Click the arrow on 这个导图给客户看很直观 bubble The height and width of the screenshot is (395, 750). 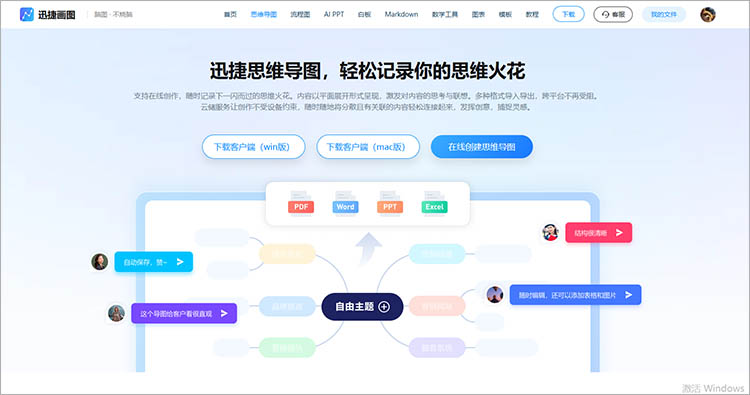tap(224, 313)
